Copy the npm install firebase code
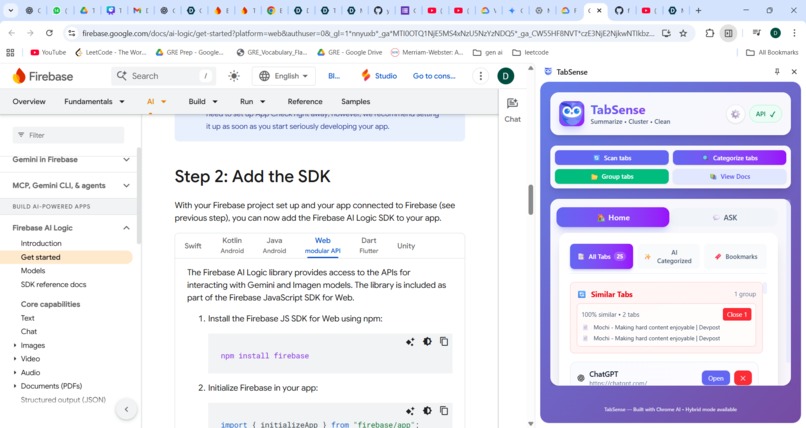 click(x=444, y=342)
